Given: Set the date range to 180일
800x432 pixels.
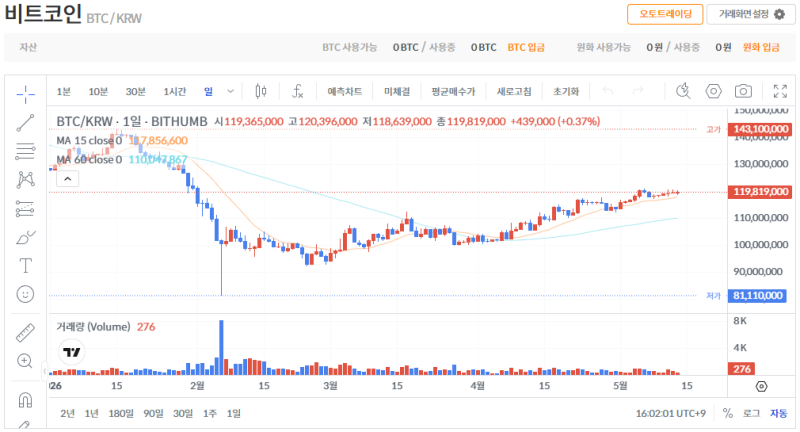Looking at the screenshot, I should (x=121, y=413).
